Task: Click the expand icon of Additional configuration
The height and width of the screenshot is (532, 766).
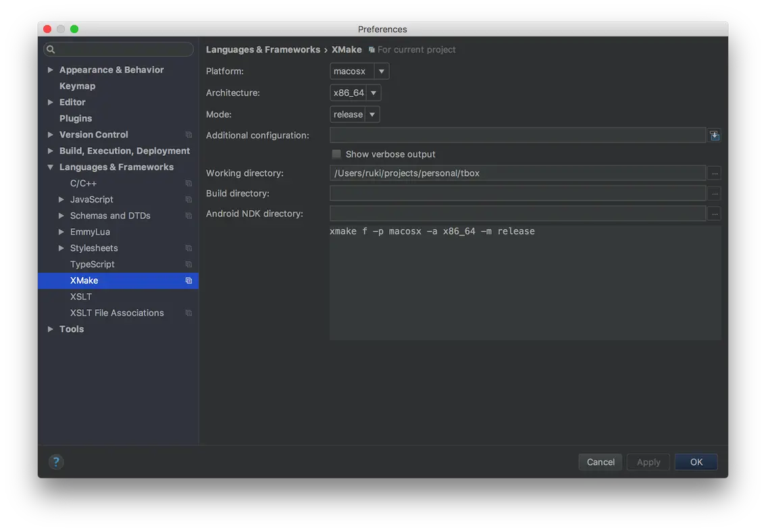Action: pyautogui.click(x=714, y=136)
